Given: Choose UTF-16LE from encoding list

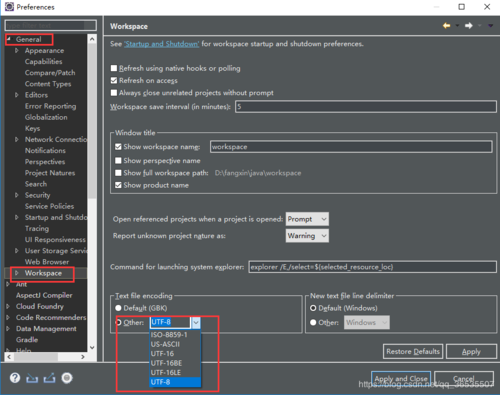Looking at the screenshot, I should pyautogui.click(x=175, y=372).
